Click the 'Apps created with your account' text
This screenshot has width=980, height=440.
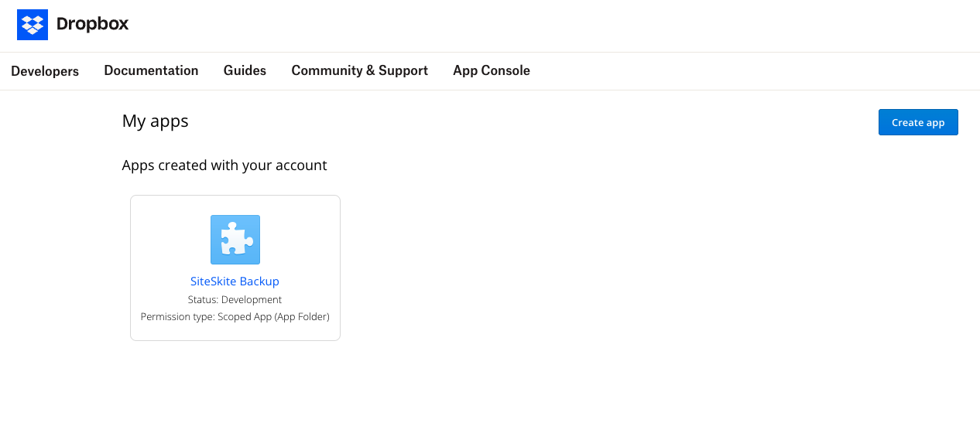pyautogui.click(x=224, y=165)
